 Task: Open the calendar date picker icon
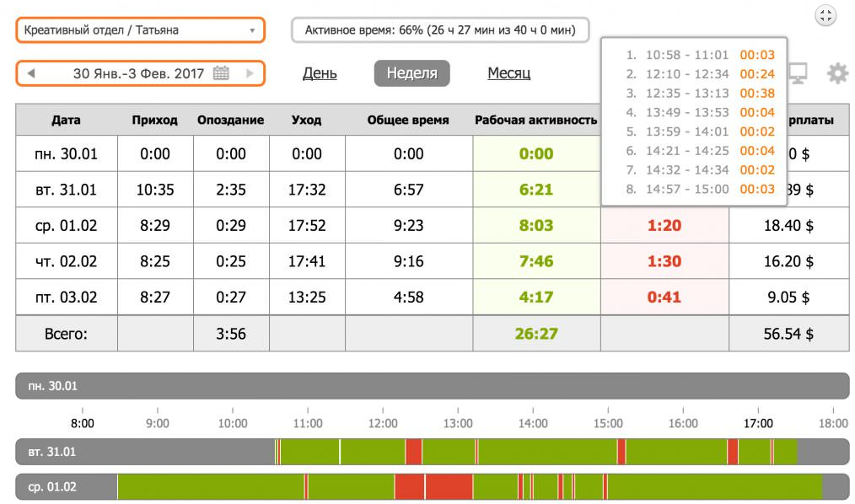click(221, 73)
